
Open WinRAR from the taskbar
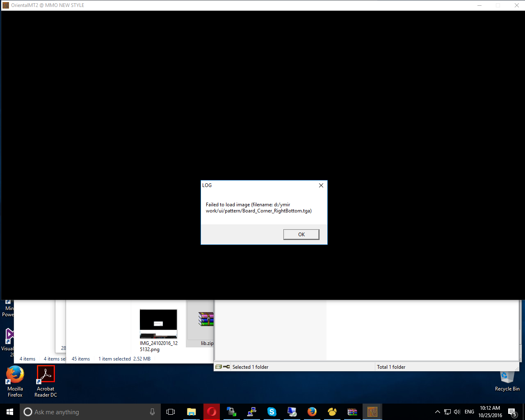click(x=352, y=412)
